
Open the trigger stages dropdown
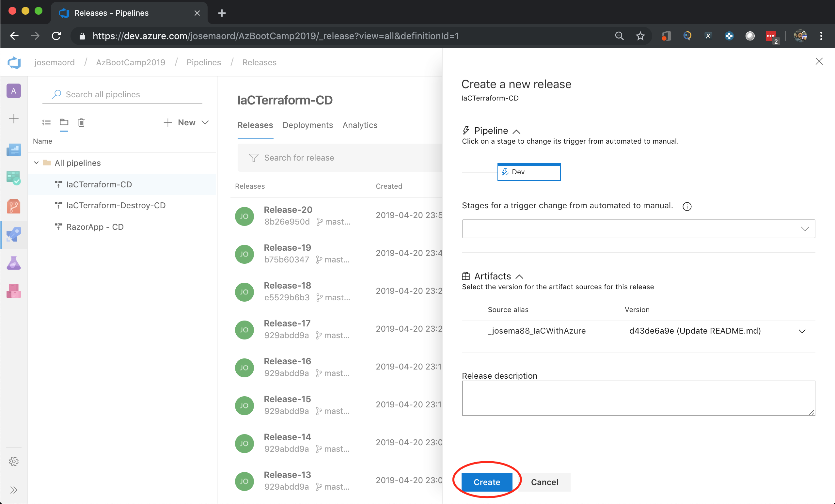(x=638, y=229)
